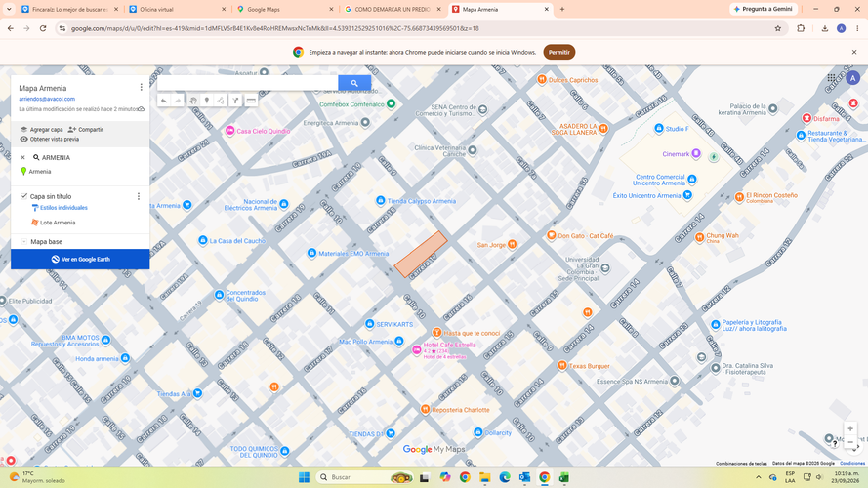Click the Hotel Cafe Estrella marker
This screenshot has height=488, width=868.
416,350
